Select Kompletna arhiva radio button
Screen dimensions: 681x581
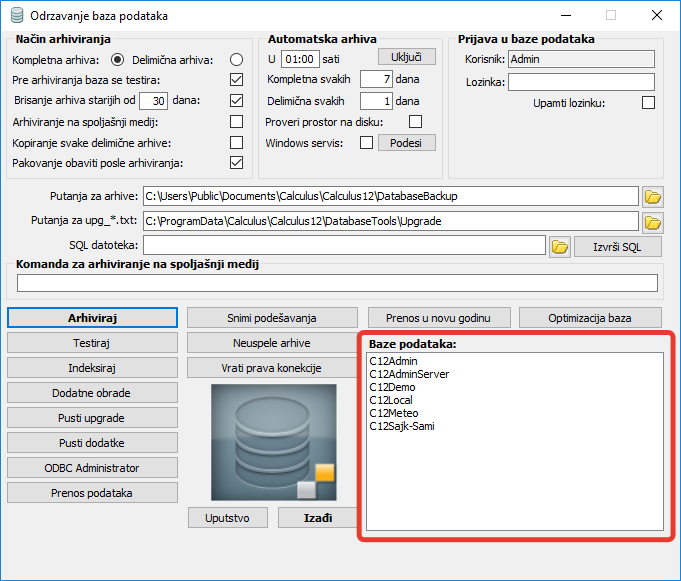[x=118, y=60]
